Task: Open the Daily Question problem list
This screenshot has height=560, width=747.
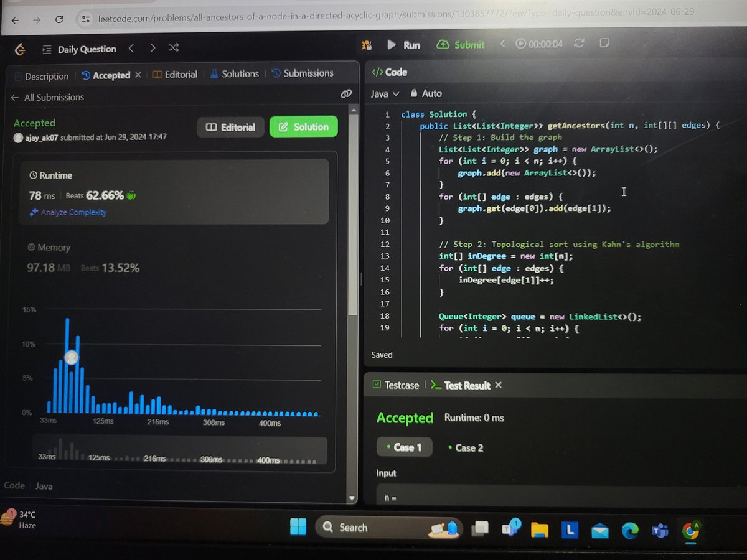Action: click(x=79, y=49)
